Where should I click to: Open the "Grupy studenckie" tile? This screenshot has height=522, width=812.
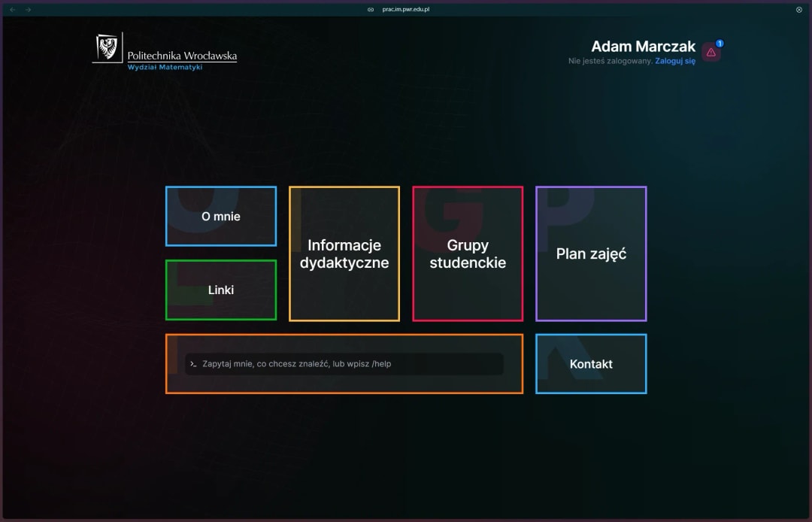[468, 254]
